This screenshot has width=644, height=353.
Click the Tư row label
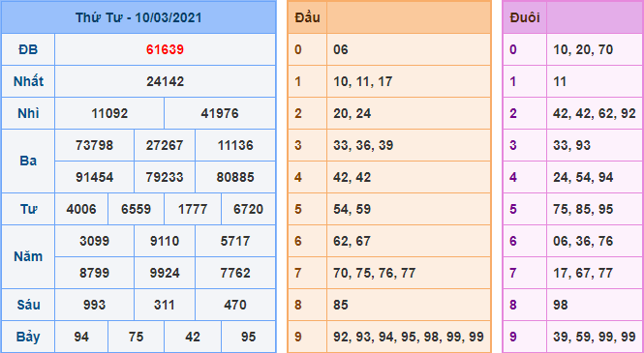[28, 210]
